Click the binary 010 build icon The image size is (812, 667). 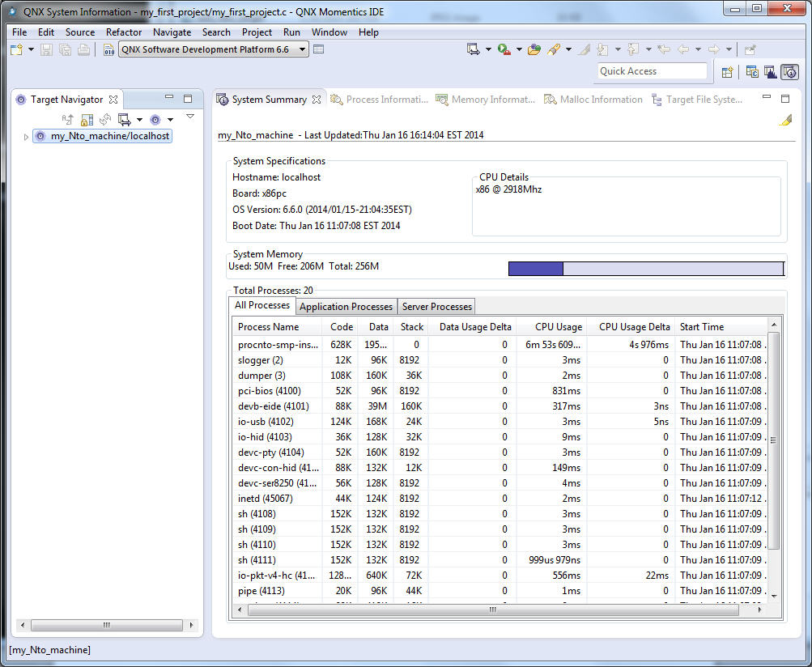(x=108, y=49)
